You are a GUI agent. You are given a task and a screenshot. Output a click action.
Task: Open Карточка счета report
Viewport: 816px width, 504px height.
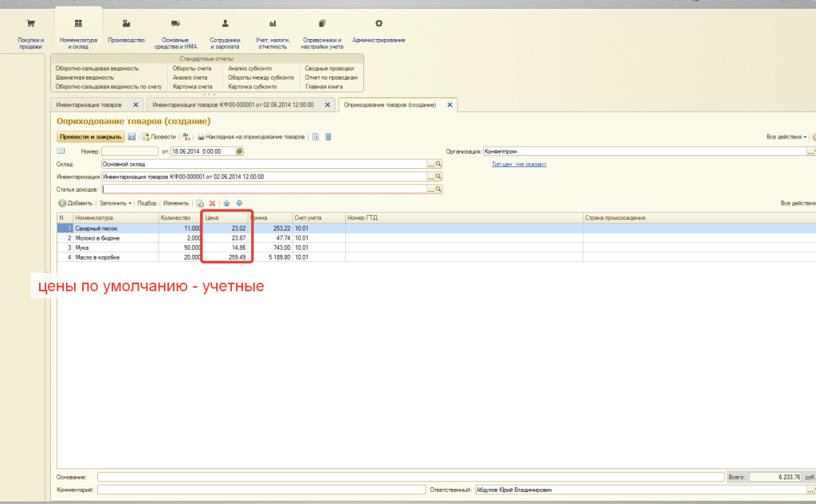(193, 87)
